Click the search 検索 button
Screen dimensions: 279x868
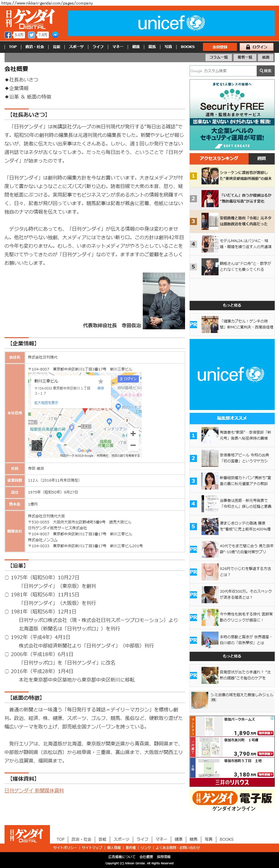[266, 71]
